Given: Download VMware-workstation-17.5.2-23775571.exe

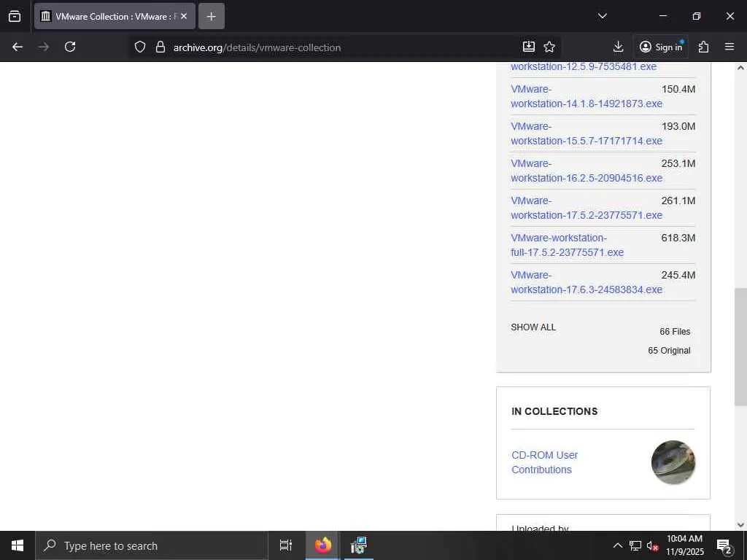Looking at the screenshot, I should pyautogui.click(x=587, y=208).
